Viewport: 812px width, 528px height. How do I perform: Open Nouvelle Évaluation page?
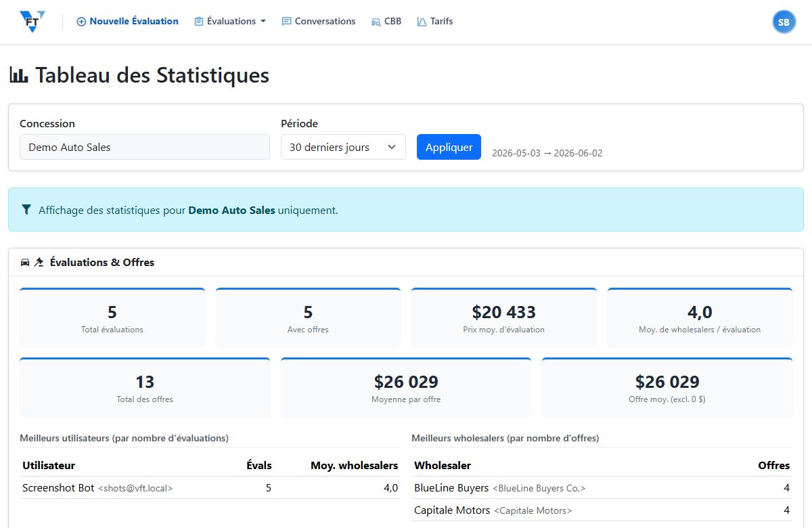[x=127, y=22]
